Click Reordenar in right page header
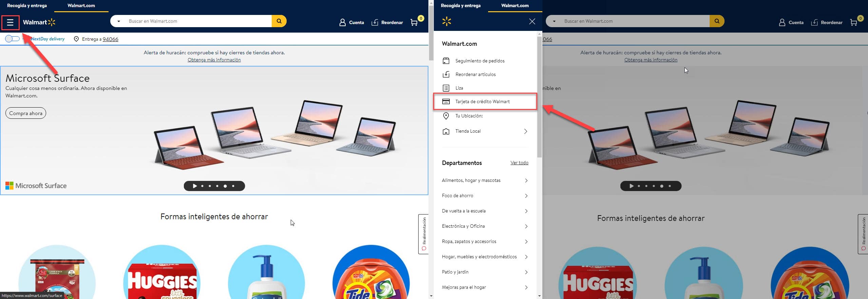The image size is (868, 299). tap(827, 22)
